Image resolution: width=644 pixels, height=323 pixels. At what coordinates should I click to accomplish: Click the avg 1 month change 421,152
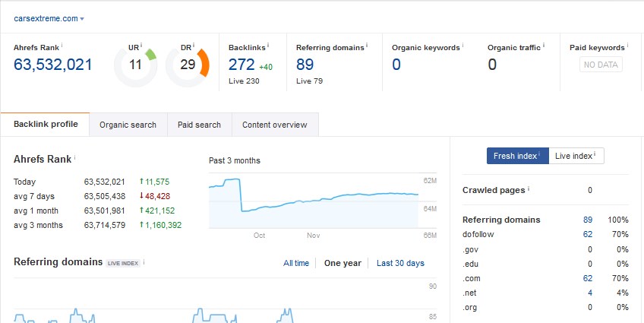point(157,211)
